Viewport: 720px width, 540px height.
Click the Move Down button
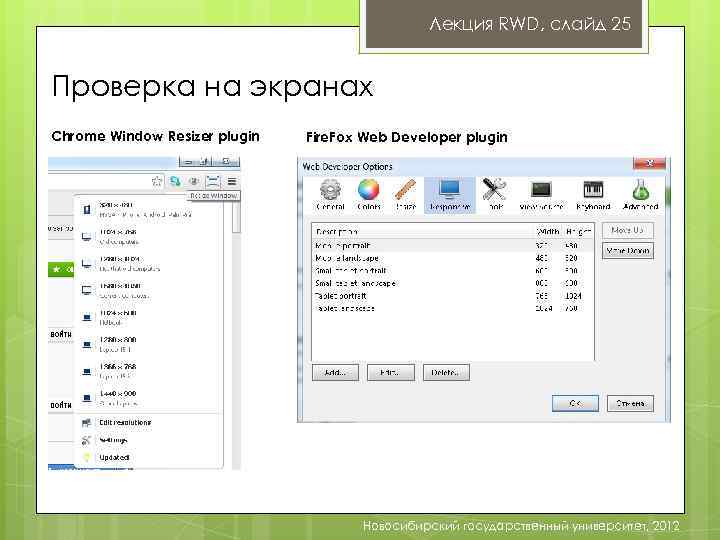(627, 251)
